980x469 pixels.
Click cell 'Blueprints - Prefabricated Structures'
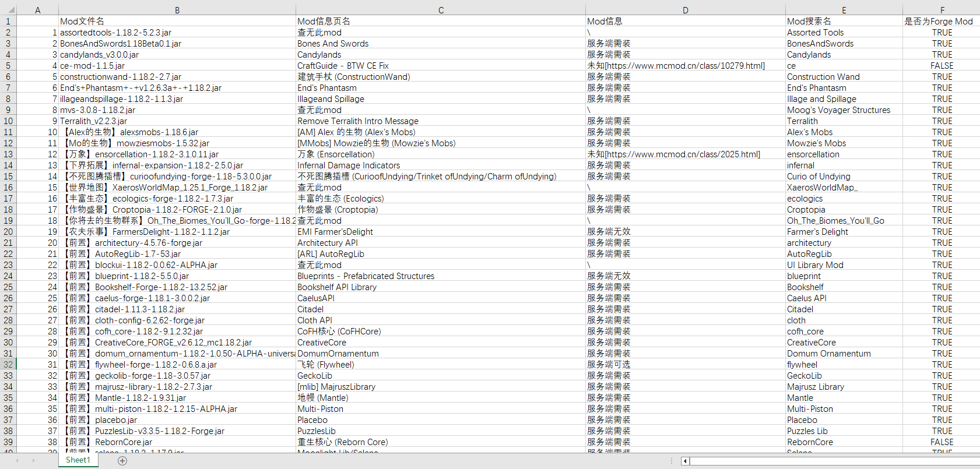(x=441, y=276)
